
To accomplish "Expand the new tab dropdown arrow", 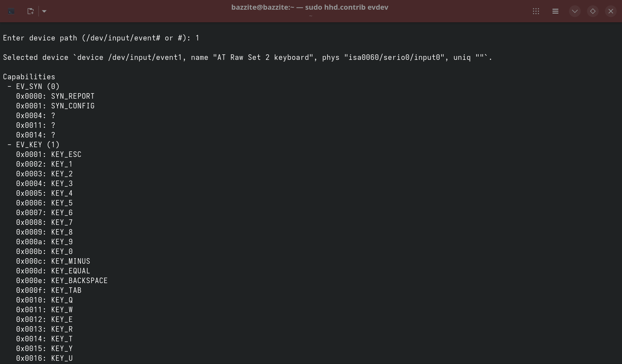I will [x=44, y=11].
